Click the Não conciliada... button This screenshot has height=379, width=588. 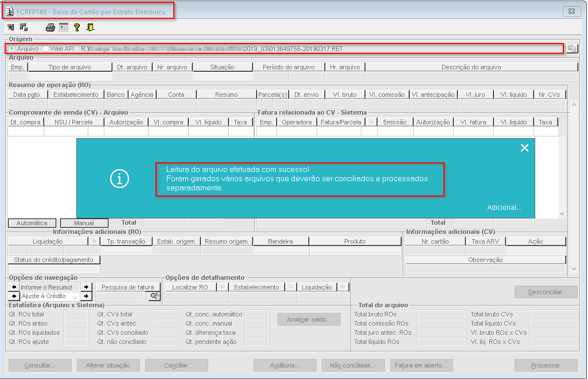coord(353,365)
